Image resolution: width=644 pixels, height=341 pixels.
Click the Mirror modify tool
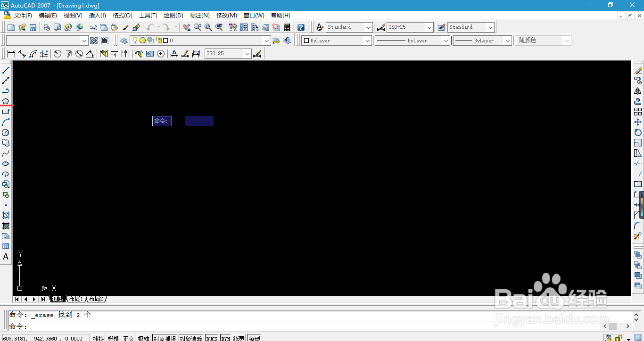(638, 91)
